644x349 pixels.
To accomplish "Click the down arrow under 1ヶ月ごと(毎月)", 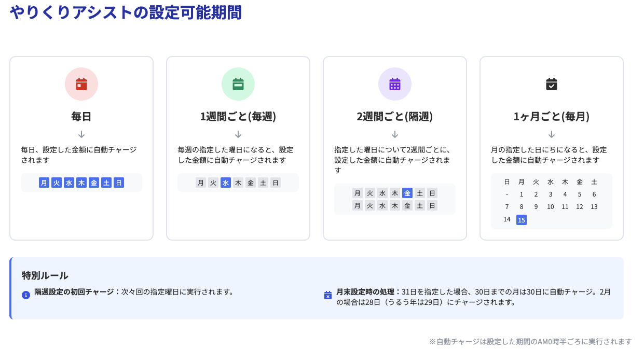I will tap(552, 134).
